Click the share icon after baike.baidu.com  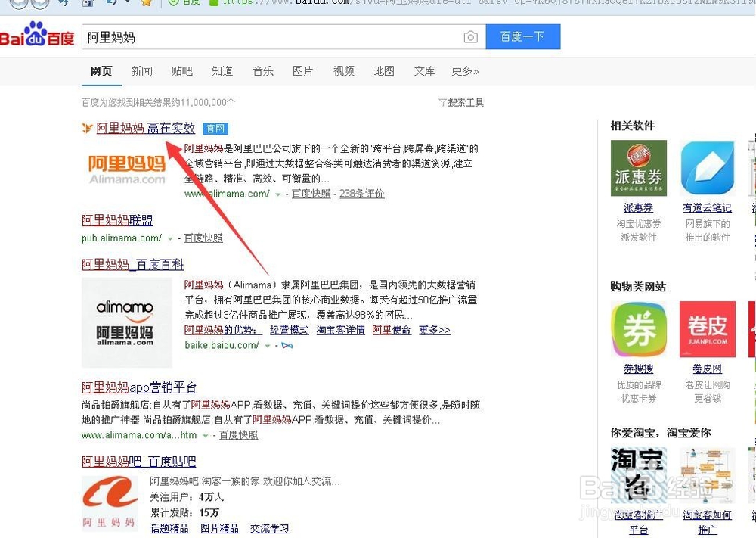click(287, 346)
